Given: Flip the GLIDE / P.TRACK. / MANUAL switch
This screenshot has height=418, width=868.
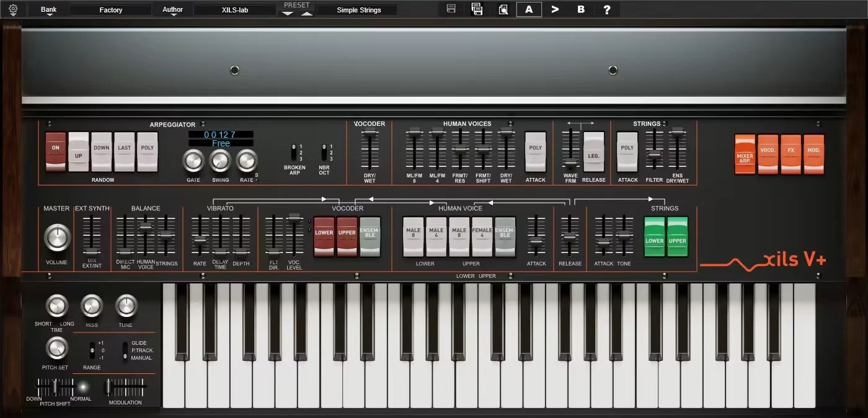Looking at the screenshot, I should (125, 350).
